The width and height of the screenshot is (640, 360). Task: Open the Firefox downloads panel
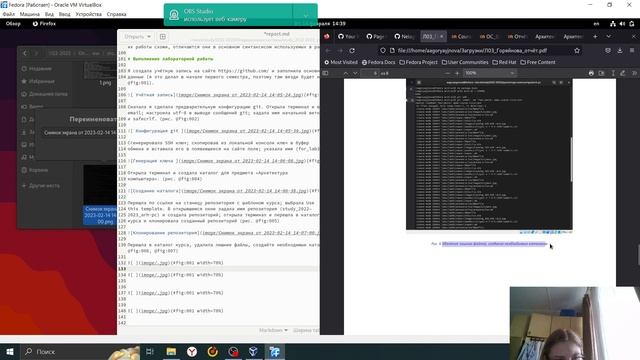620,51
